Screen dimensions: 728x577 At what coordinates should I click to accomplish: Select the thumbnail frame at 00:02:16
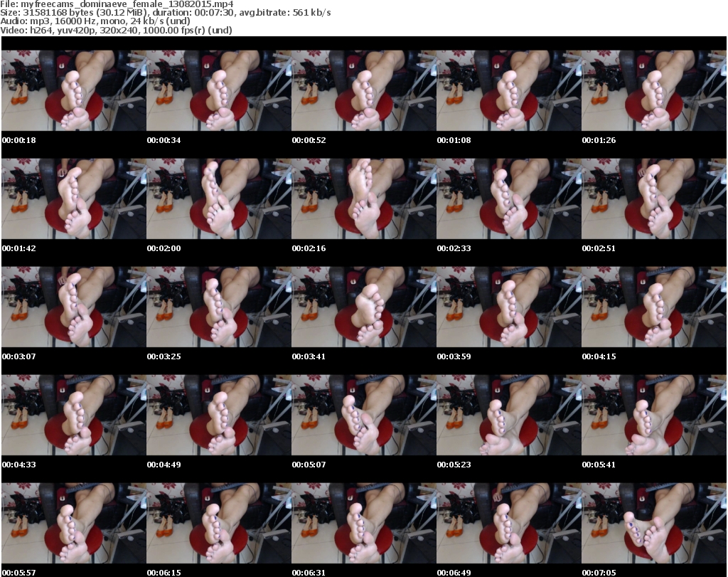point(364,198)
